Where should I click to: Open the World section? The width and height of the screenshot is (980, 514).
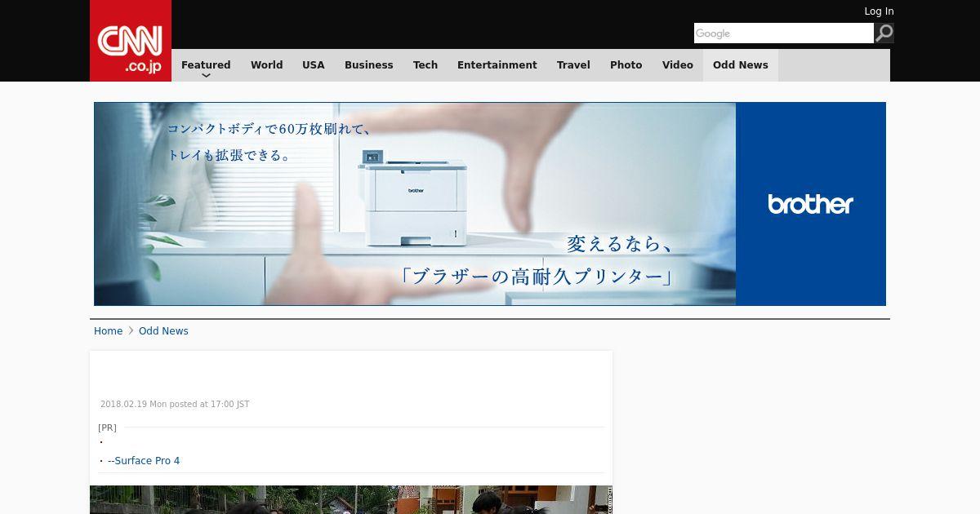pyautogui.click(x=266, y=65)
